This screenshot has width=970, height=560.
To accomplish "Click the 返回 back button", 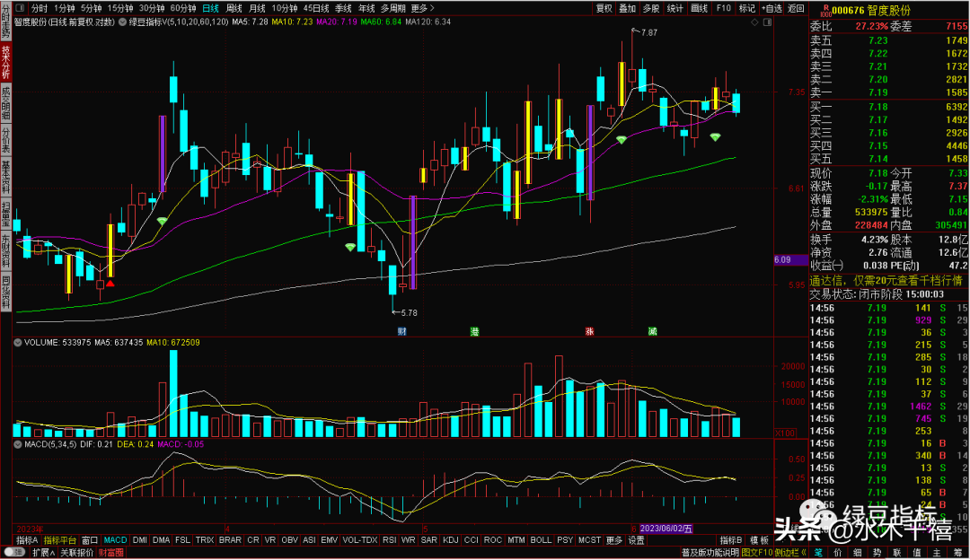I will 796,8.
